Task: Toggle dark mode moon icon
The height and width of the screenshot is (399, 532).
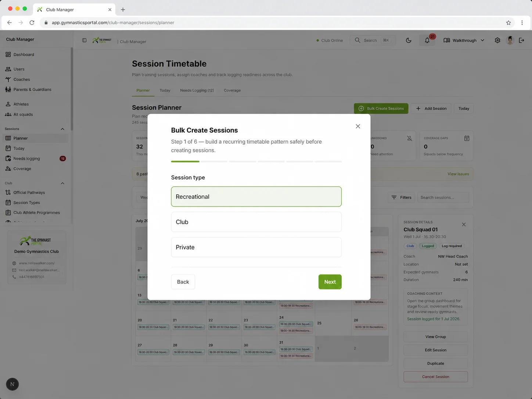Action: pyautogui.click(x=409, y=40)
